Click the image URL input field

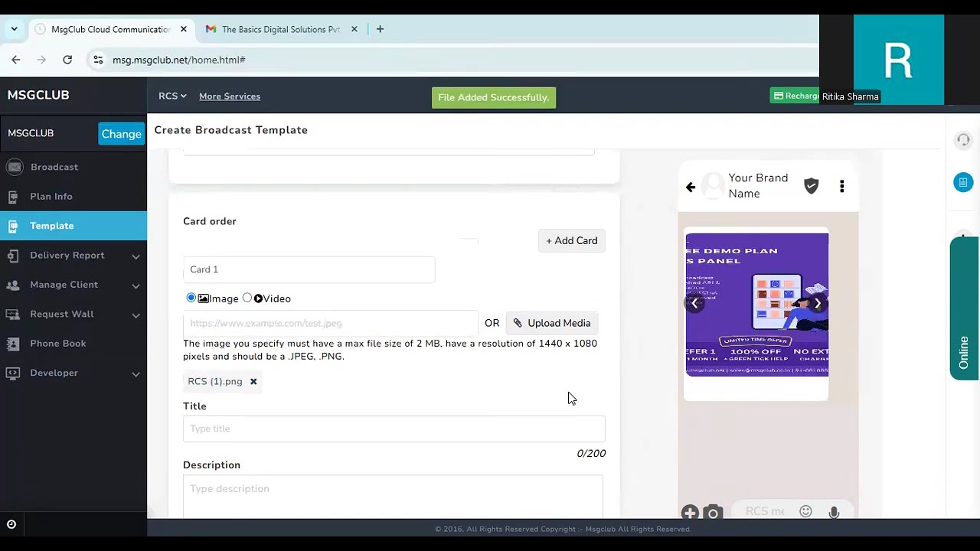pyautogui.click(x=330, y=323)
